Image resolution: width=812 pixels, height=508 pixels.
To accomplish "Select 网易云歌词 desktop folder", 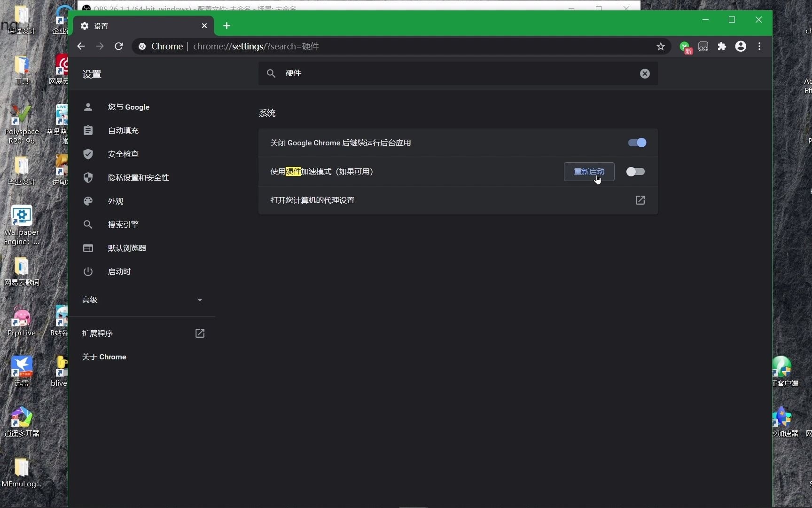I will point(22,271).
